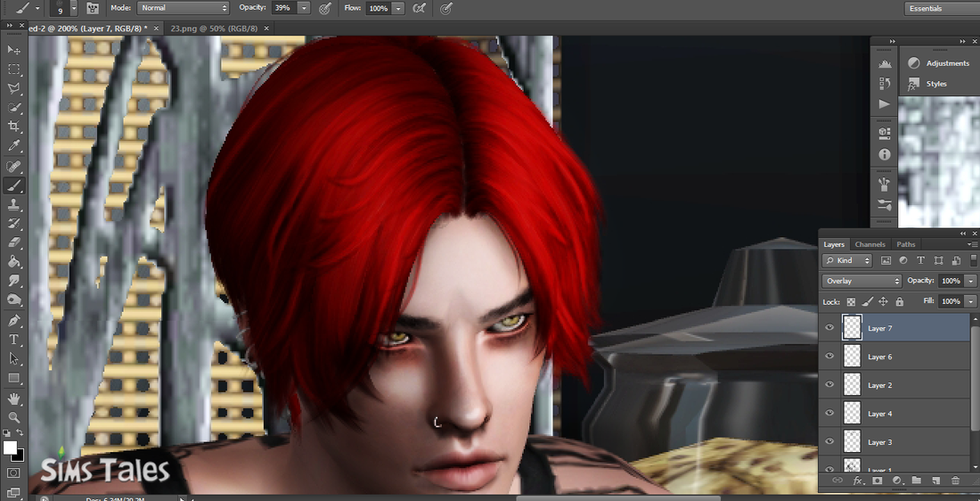Hide Layer 3 visibility eye
Viewport: 980px width, 501px height.
click(x=830, y=441)
